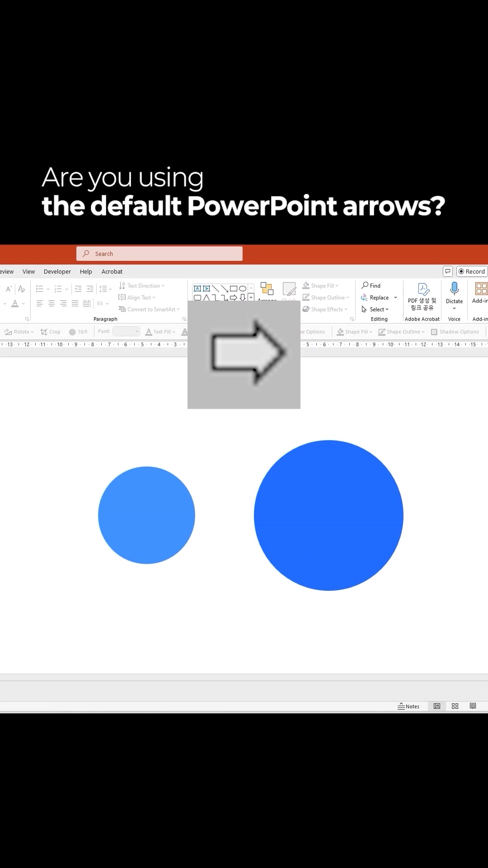
Task: Click the clear formatting icon
Action: coord(21,289)
